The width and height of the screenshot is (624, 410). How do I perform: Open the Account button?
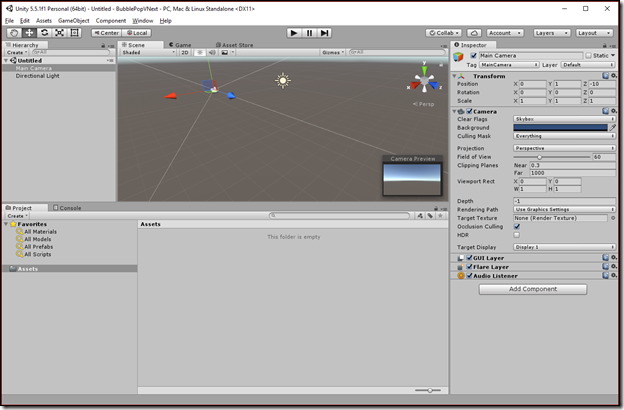click(x=505, y=33)
